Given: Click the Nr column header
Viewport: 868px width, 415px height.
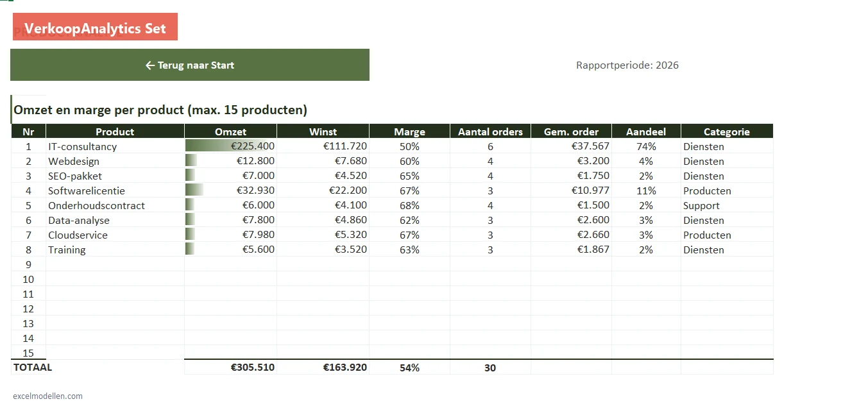Looking at the screenshot, I should (28, 131).
